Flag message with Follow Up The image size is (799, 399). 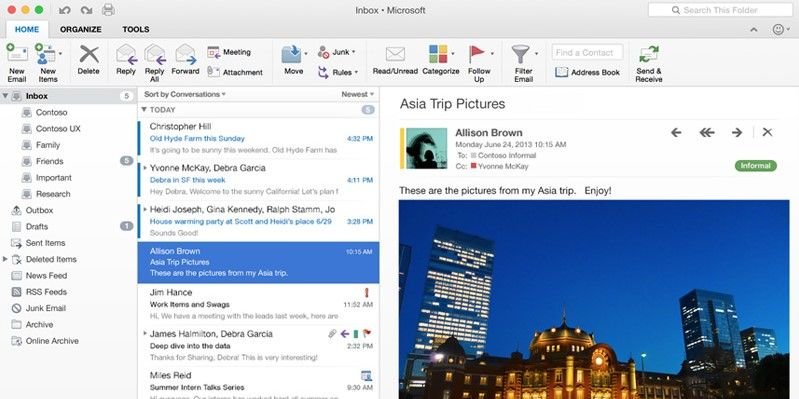point(479,63)
